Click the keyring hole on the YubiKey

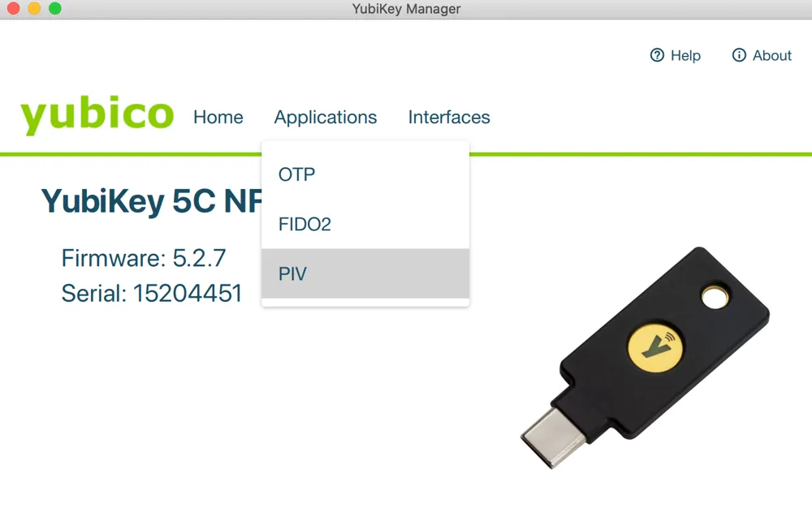(715, 298)
